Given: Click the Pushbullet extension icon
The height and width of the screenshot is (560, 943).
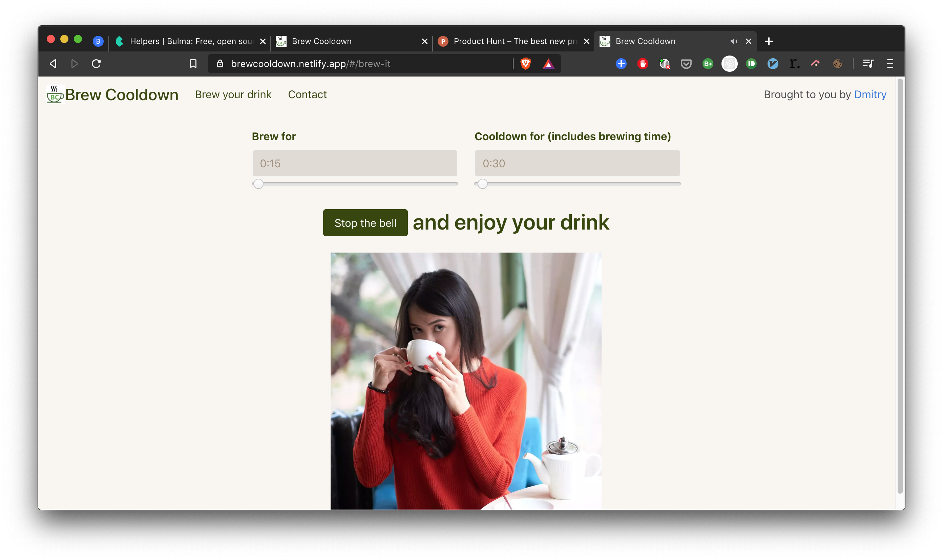Looking at the screenshot, I should point(751,64).
